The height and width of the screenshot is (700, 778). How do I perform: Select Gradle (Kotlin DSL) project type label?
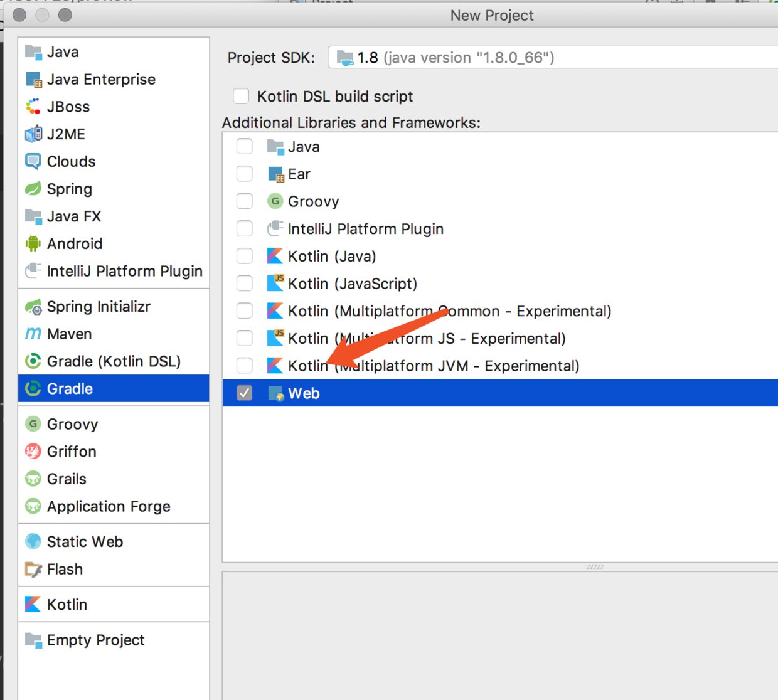(x=114, y=361)
